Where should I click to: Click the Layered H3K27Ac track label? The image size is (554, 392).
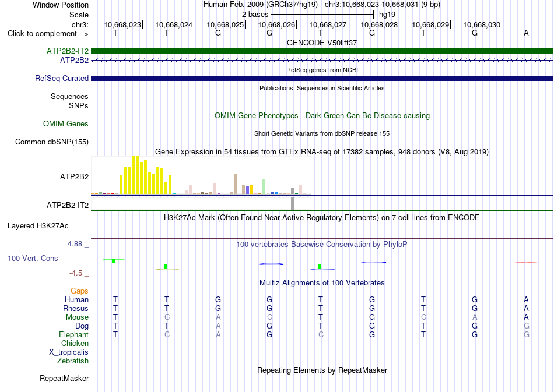[38, 226]
